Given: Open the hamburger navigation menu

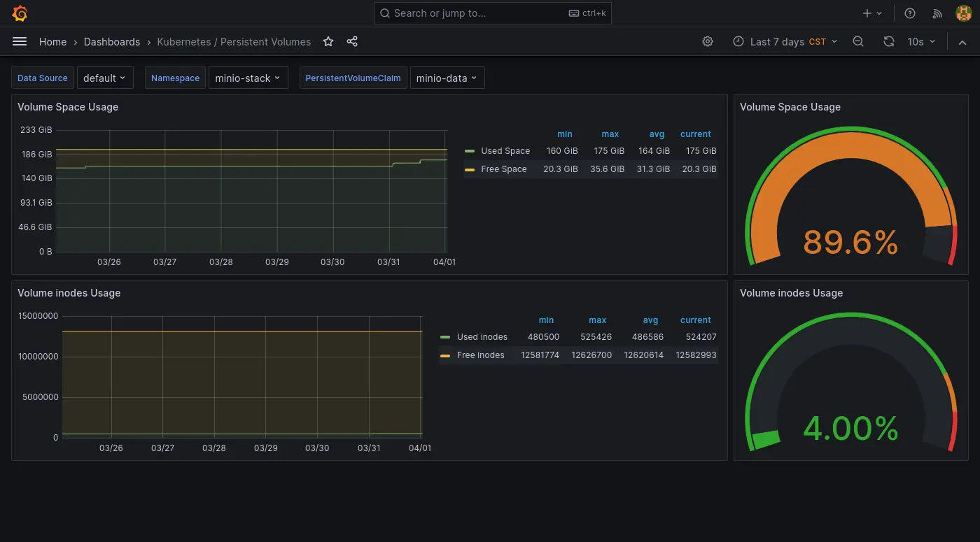Looking at the screenshot, I should (20, 42).
